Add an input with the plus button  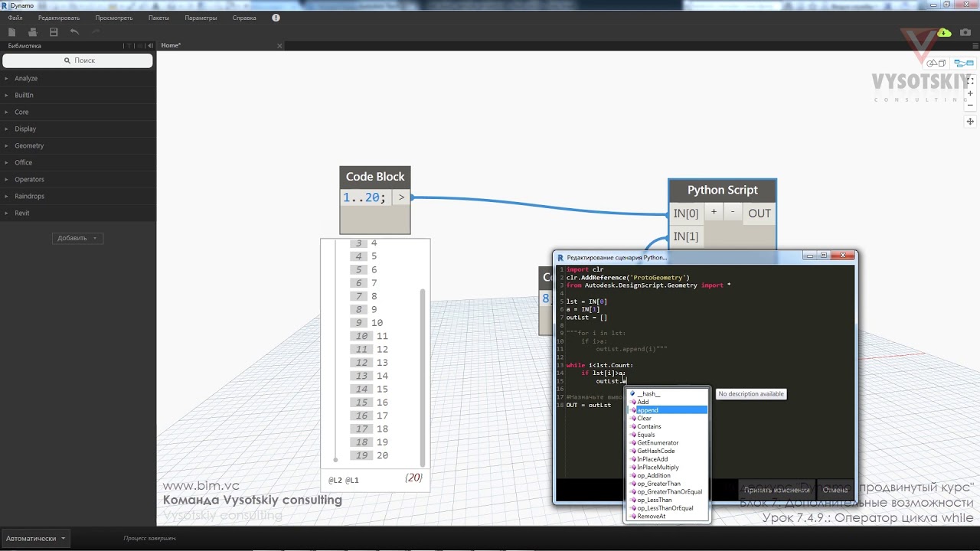(x=714, y=212)
